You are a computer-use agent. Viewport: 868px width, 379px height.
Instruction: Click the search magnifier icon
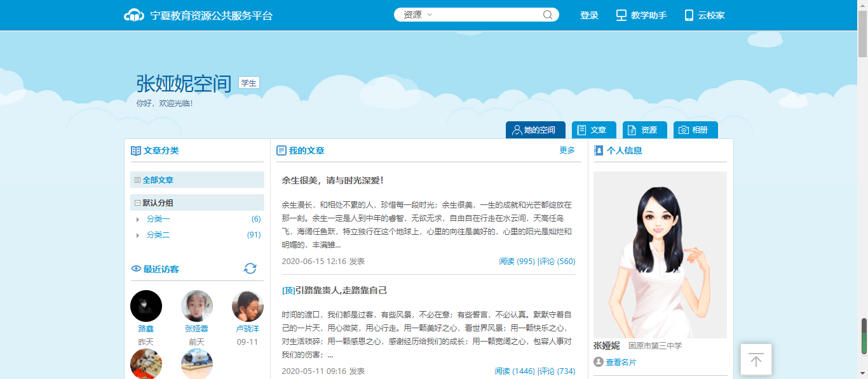pos(547,15)
